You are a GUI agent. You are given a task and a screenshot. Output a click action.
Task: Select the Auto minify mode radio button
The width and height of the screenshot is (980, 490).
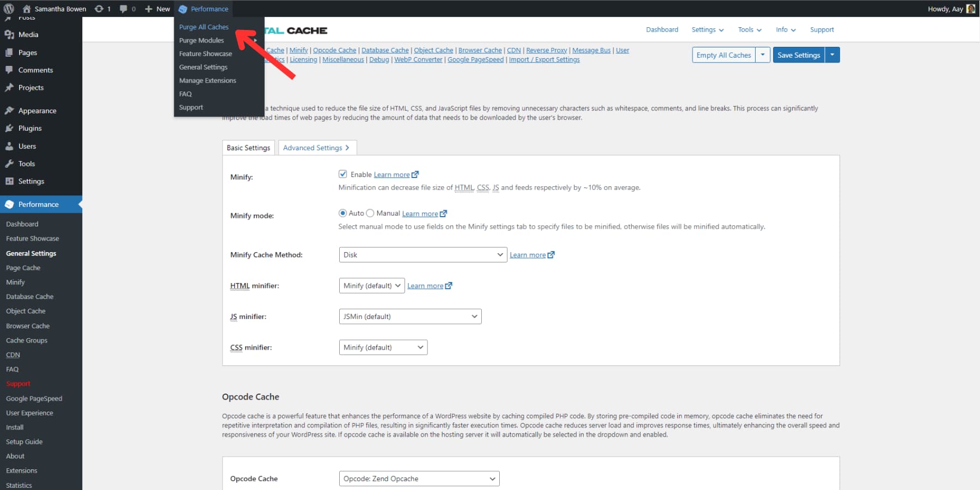point(343,213)
